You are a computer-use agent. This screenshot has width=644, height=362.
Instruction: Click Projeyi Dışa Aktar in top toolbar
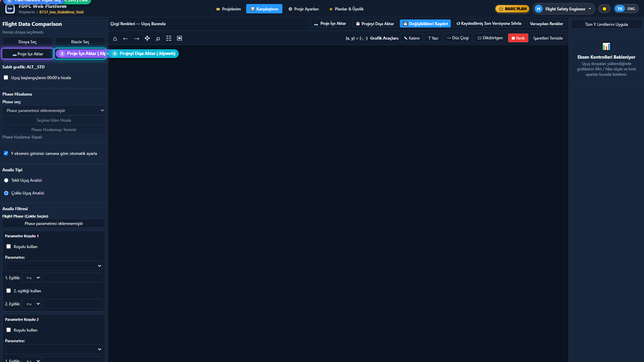click(x=375, y=24)
